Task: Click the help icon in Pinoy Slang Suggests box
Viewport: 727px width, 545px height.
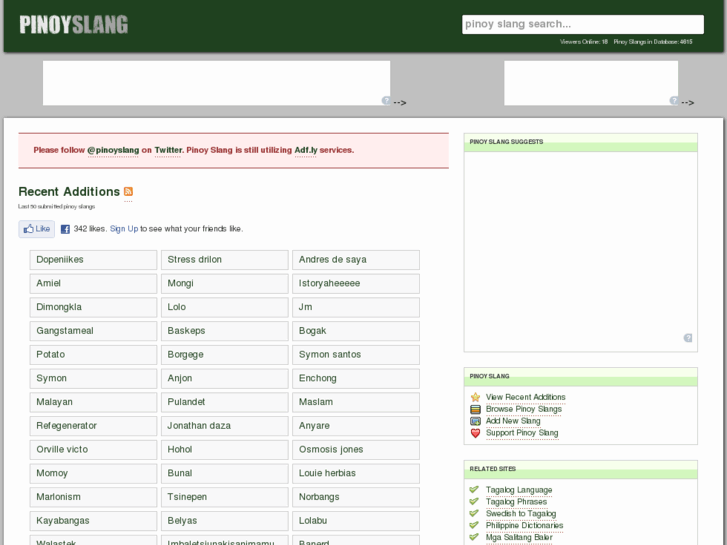Action: 688,338
